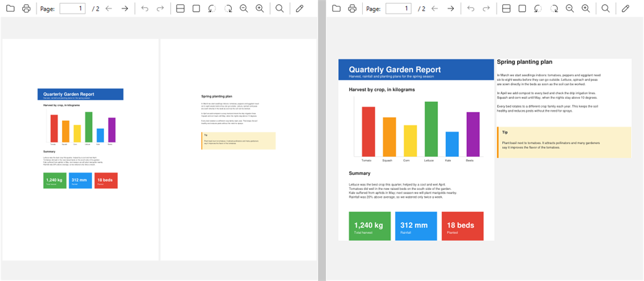
Task: Click the purple Beets bar in right viewer
Action: click(473, 134)
